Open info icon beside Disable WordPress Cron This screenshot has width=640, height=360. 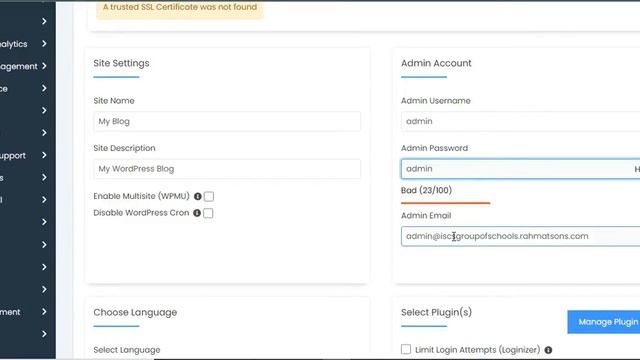pyautogui.click(x=197, y=213)
